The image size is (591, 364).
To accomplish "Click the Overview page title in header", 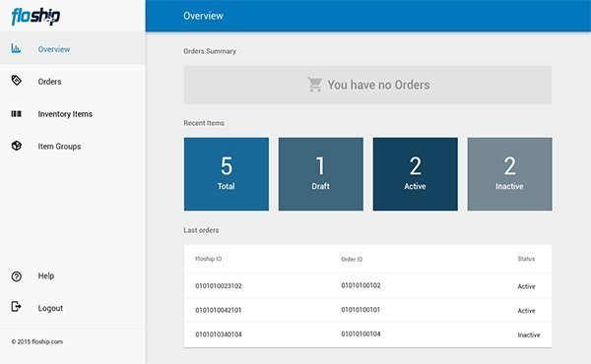I will 203,16.
